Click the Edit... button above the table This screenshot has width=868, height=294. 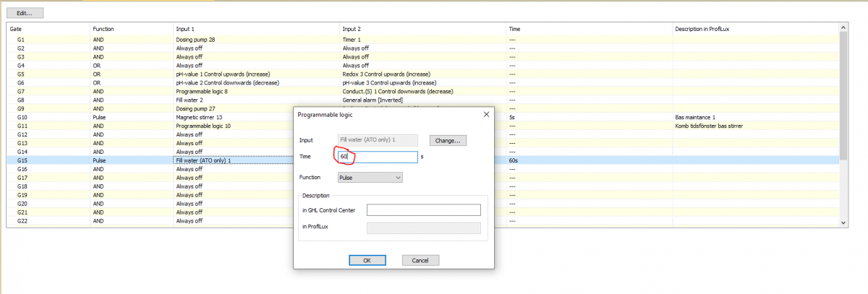25,13
